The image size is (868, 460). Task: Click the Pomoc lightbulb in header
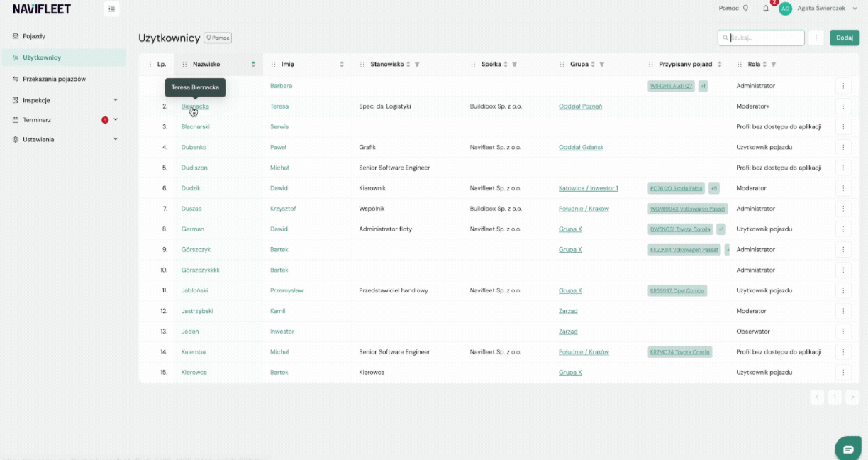tap(745, 9)
